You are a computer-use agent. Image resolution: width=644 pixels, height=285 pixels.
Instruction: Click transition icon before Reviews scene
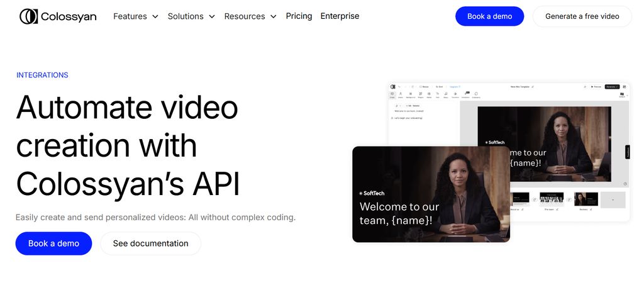(x=569, y=199)
